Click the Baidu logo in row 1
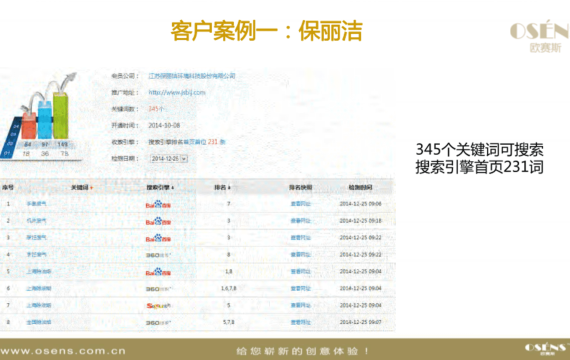The height and width of the screenshot is (360, 570). click(158, 204)
